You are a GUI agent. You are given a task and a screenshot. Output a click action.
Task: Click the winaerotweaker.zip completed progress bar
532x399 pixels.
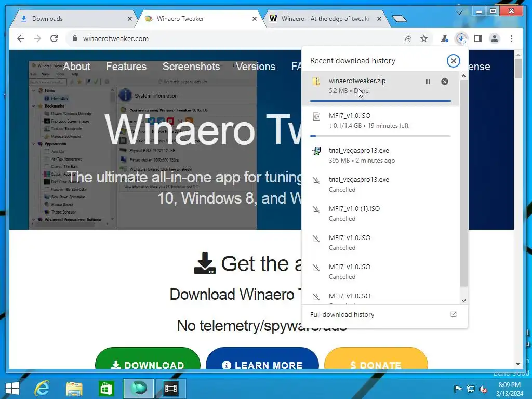point(380,101)
